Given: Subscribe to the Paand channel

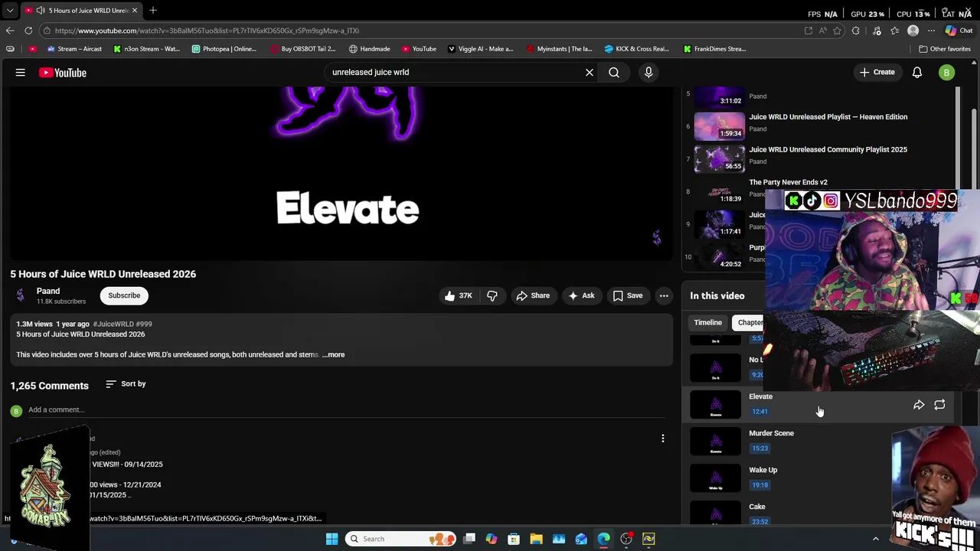Looking at the screenshot, I should (x=124, y=295).
